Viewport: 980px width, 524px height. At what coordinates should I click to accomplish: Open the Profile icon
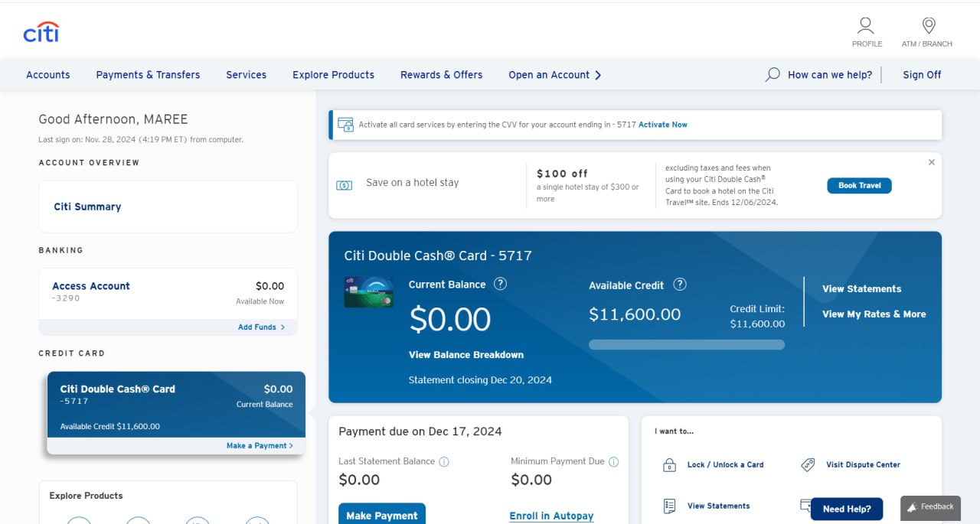point(866,26)
